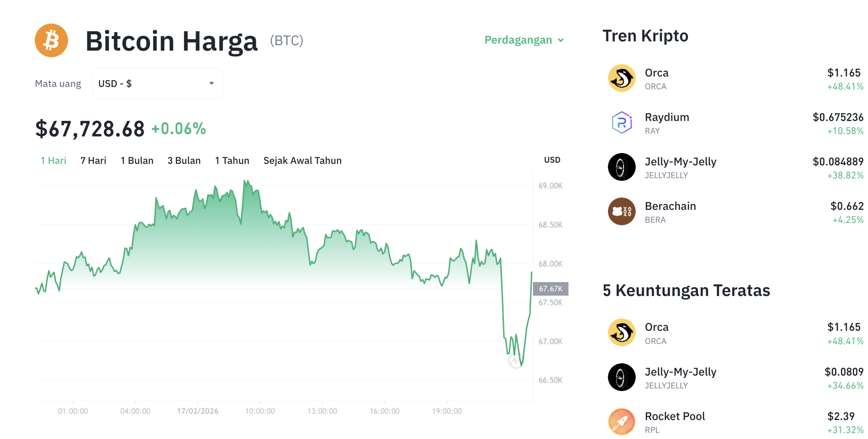This screenshot has height=439, width=868.
Task: Click the Bitcoin logo icon
Action: point(51,40)
